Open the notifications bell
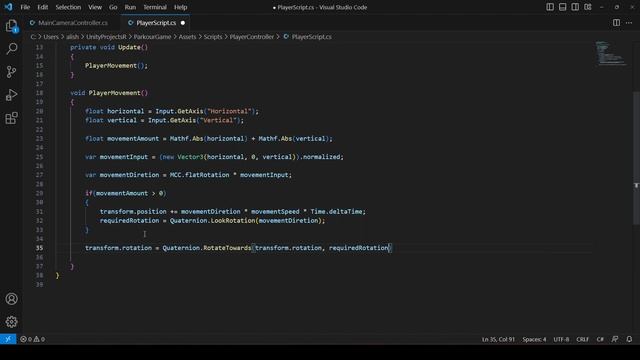The height and width of the screenshot is (360, 640). click(629, 339)
